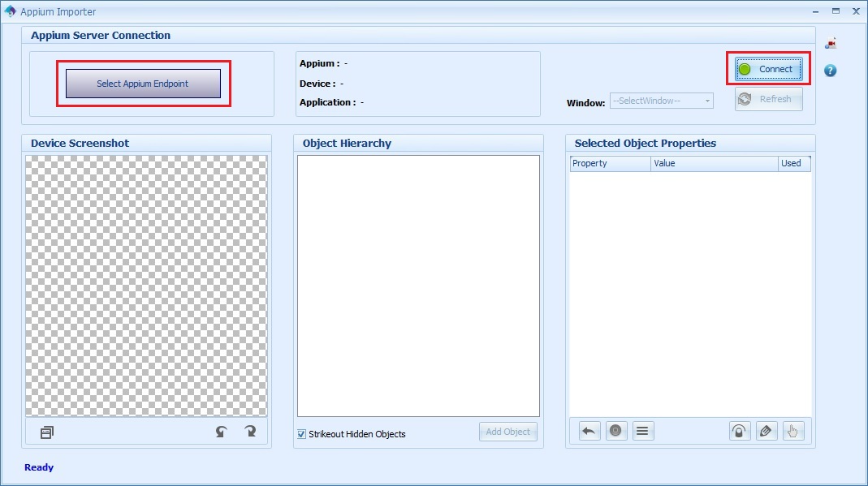Click the hand pointer icon in properties toolbar
The width and height of the screenshot is (868, 486).
click(x=792, y=431)
